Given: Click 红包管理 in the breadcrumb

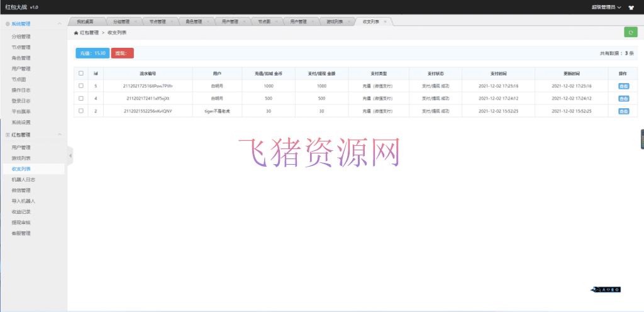Looking at the screenshot, I should click(89, 33).
